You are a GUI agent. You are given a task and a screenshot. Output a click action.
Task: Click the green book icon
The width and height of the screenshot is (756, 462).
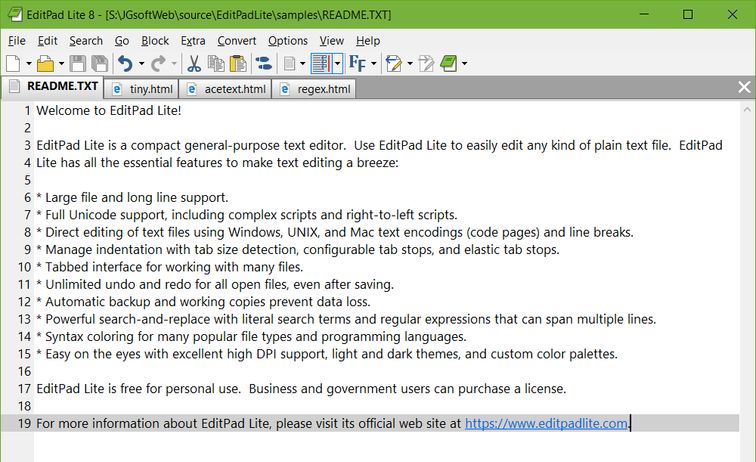(448, 63)
